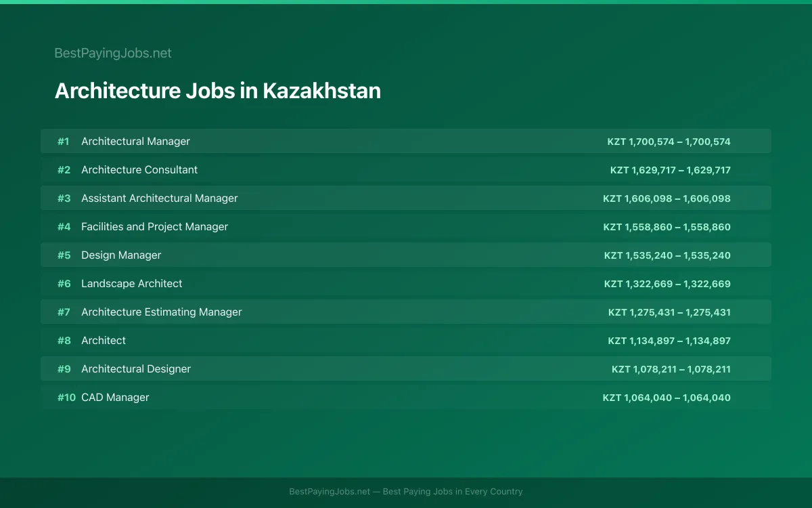This screenshot has width=812, height=508.
Task: Click salary KZT 1,606,098 – 1,606,098
Action: click(x=667, y=198)
